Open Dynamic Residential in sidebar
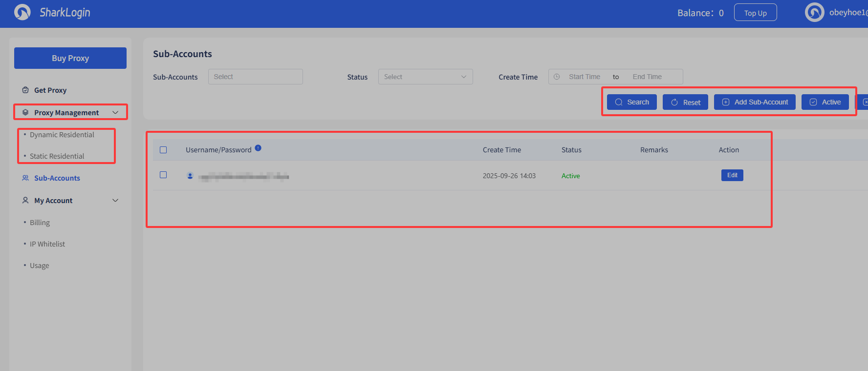Screen dimensions: 868x371 point(62,135)
